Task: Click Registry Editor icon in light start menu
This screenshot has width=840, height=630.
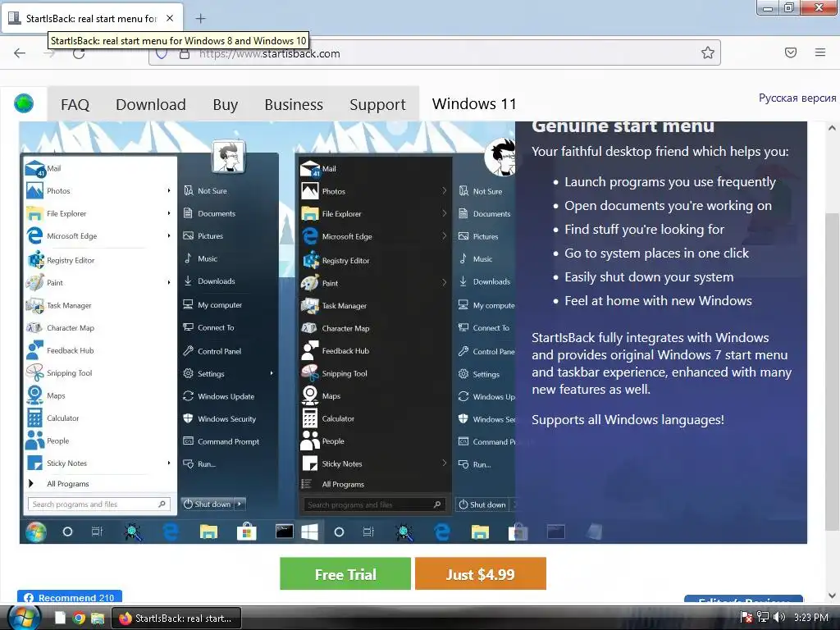Action: pos(35,260)
